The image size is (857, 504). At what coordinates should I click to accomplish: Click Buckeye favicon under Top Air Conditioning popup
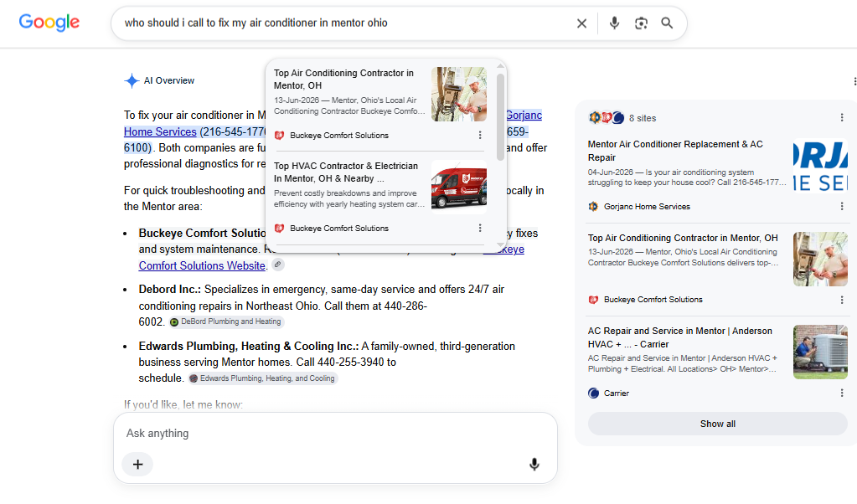pos(279,136)
